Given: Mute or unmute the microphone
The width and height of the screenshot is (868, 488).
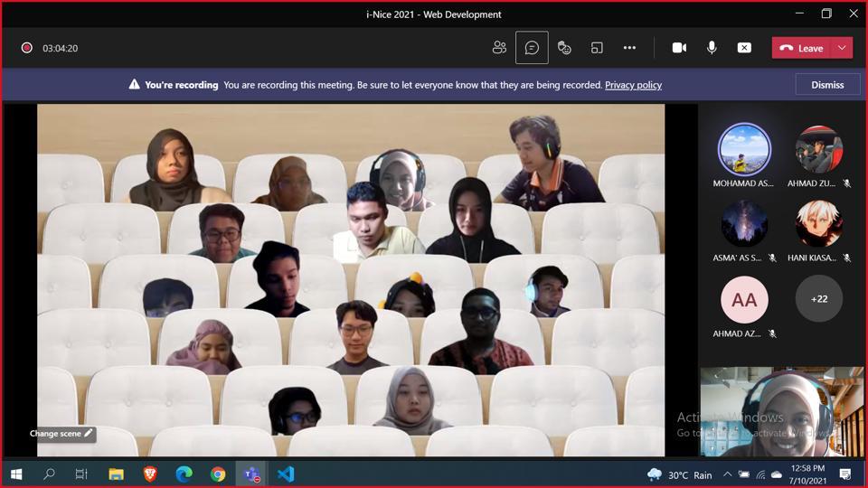Looking at the screenshot, I should [x=712, y=48].
